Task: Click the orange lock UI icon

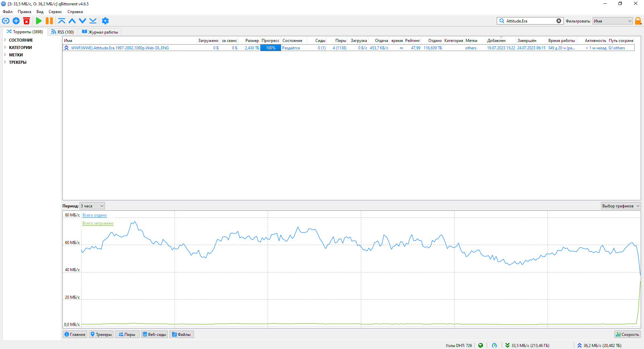Action: [638, 21]
